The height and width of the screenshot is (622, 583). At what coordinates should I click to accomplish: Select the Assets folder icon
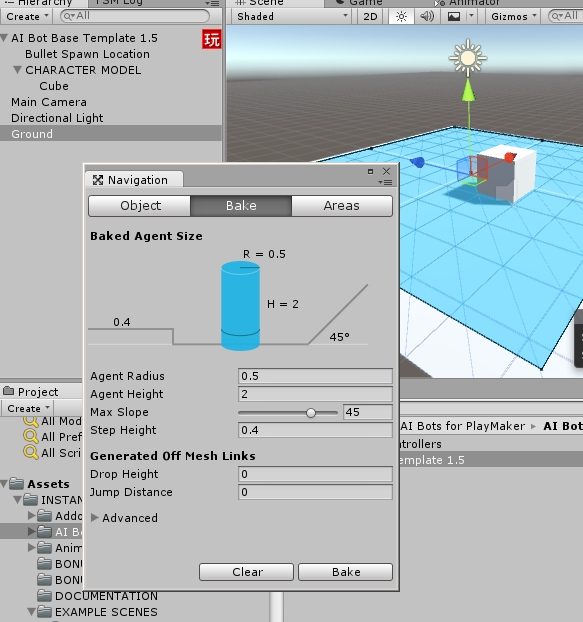(x=16, y=484)
